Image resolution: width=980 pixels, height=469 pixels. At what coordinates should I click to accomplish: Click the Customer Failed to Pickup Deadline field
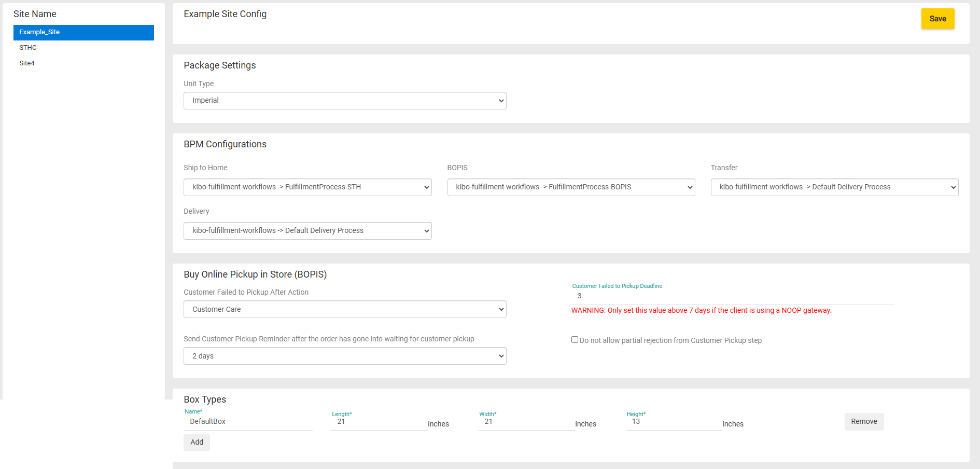point(732,296)
